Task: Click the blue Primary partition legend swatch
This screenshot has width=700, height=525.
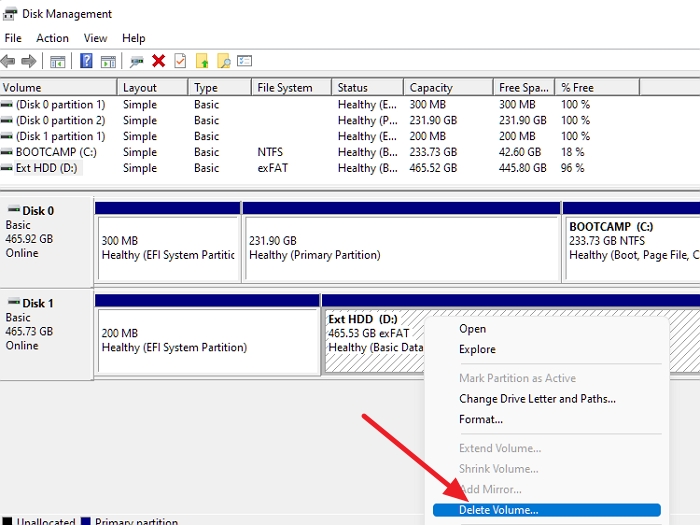Action: 85,521
